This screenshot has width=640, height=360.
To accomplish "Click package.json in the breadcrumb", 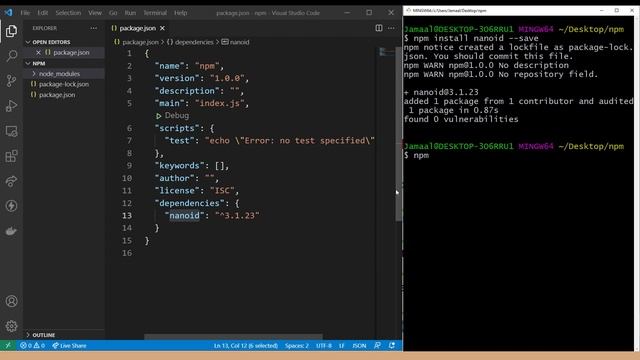I will click(x=140, y=42).
